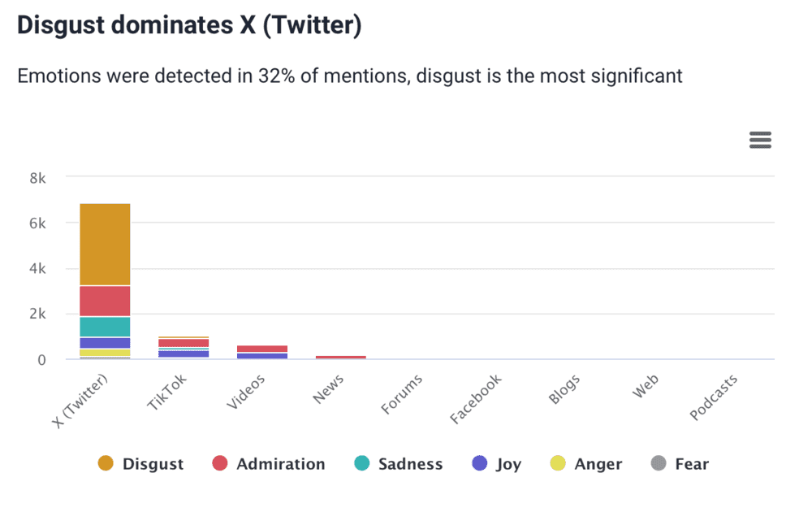Click the Videos stacked bar
Viewport: 812px width, 512px height.
click(262, 352)
